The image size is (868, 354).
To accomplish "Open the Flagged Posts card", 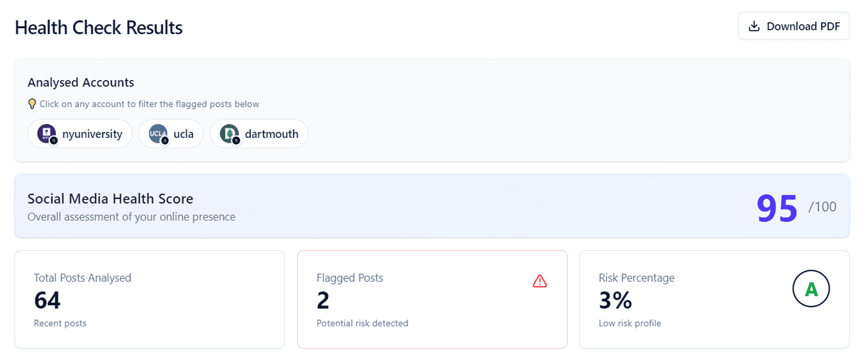I will click(432, 299).
